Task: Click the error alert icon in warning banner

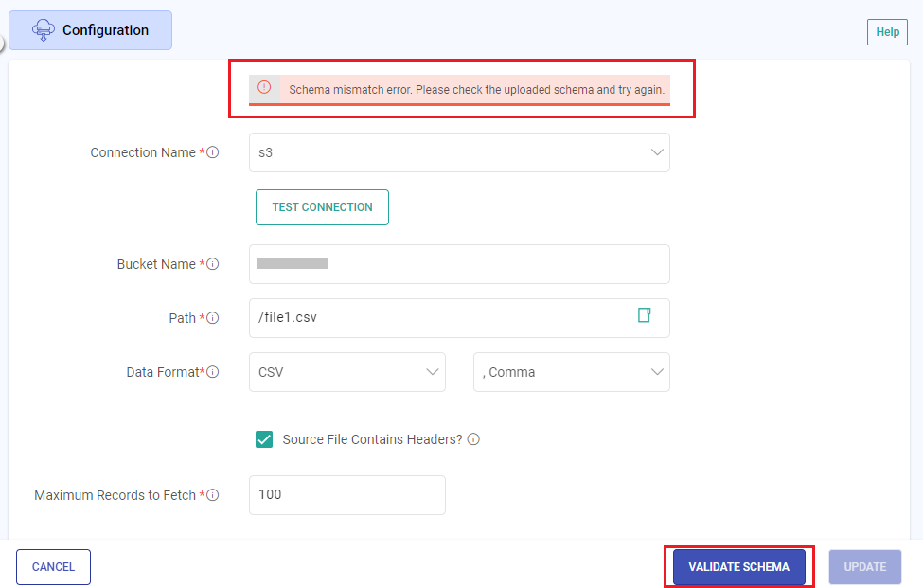Action: click(263, 89)
